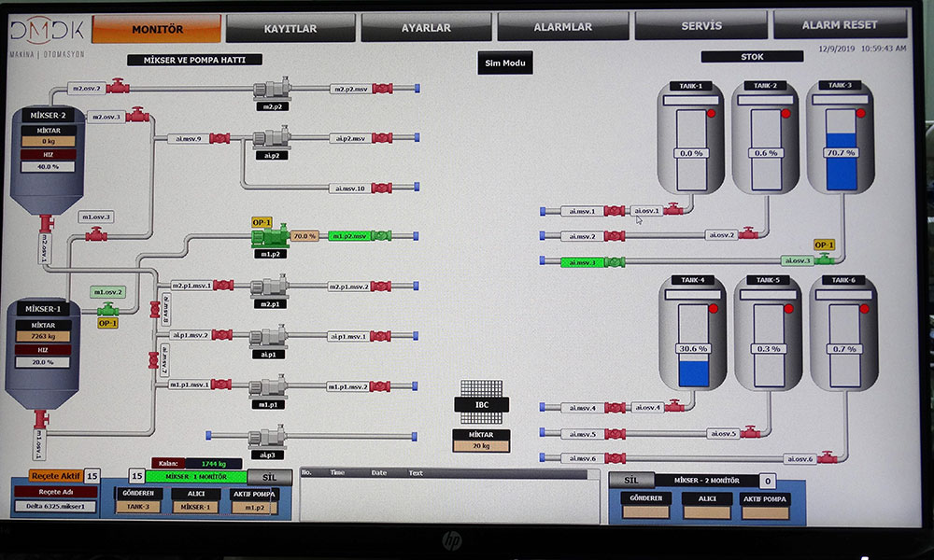The image size is (934, 560).
Task: Click SİL in the Mikser-2 Monitör panel
Action: (x=630, y=480)
